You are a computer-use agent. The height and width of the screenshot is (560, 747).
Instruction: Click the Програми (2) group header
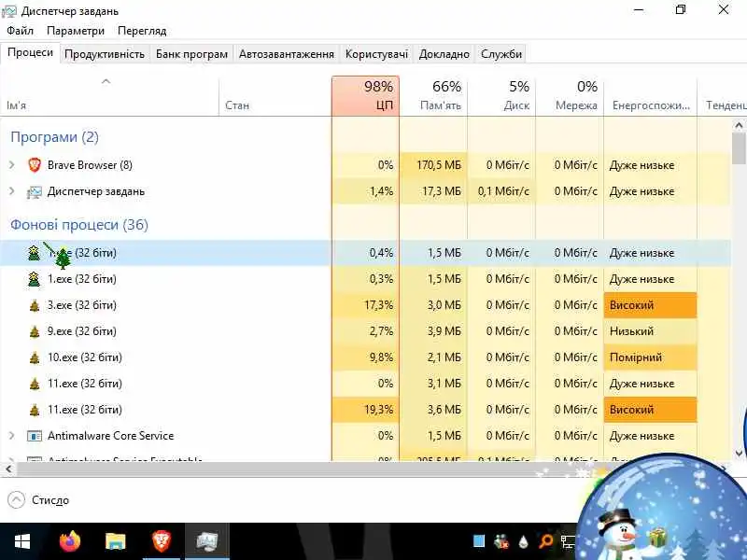54,137
